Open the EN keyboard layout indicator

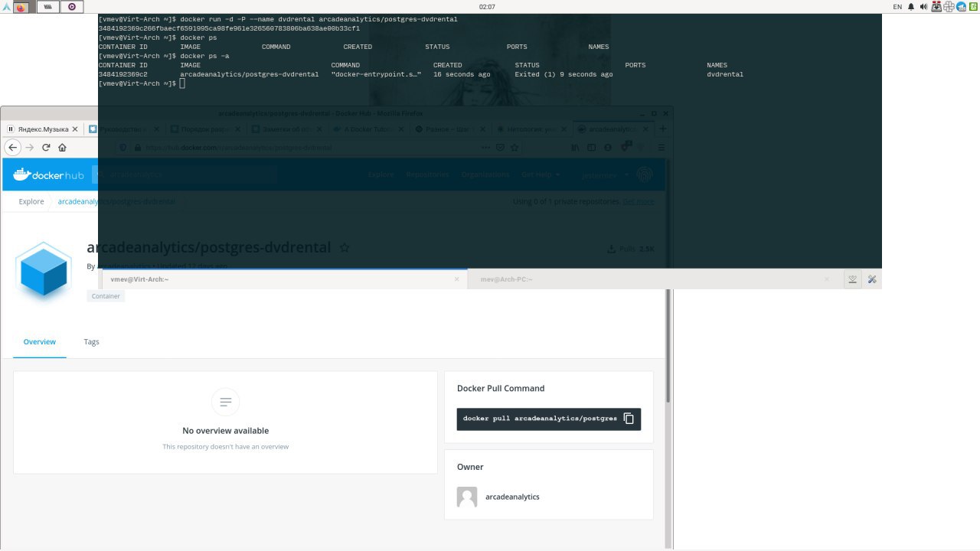pos(897,7)
